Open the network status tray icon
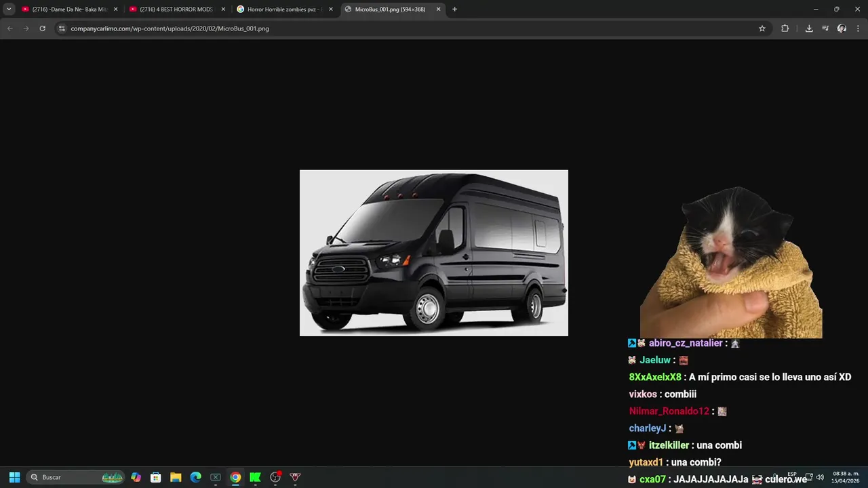This screenshot has height=488, width=868. [x=809, y=477]
